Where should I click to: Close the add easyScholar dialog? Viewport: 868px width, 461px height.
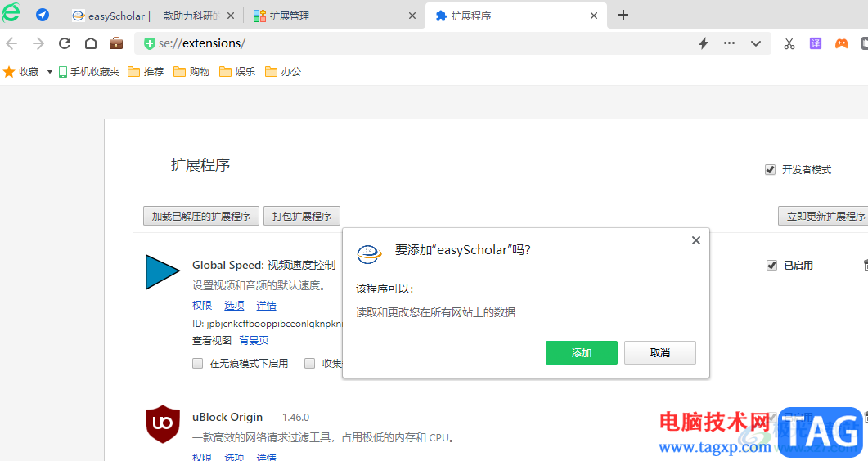tap(696, 239)
